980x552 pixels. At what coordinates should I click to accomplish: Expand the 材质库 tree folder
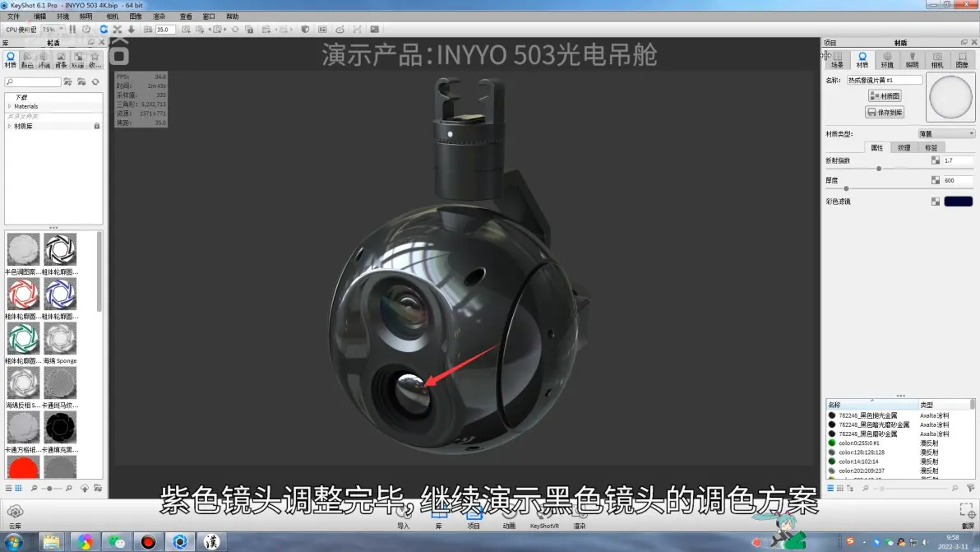[x=9, y=127]
